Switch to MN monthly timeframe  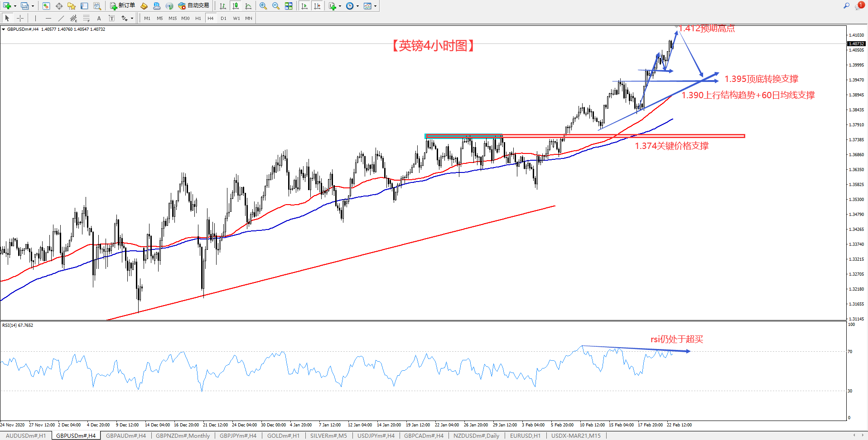(249, 18)
